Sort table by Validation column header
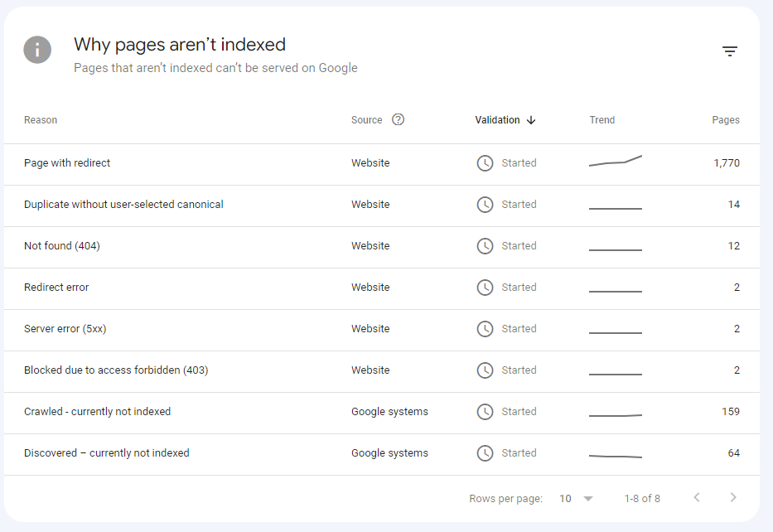Viewport: 773px width, 532px height. (497, 120)
